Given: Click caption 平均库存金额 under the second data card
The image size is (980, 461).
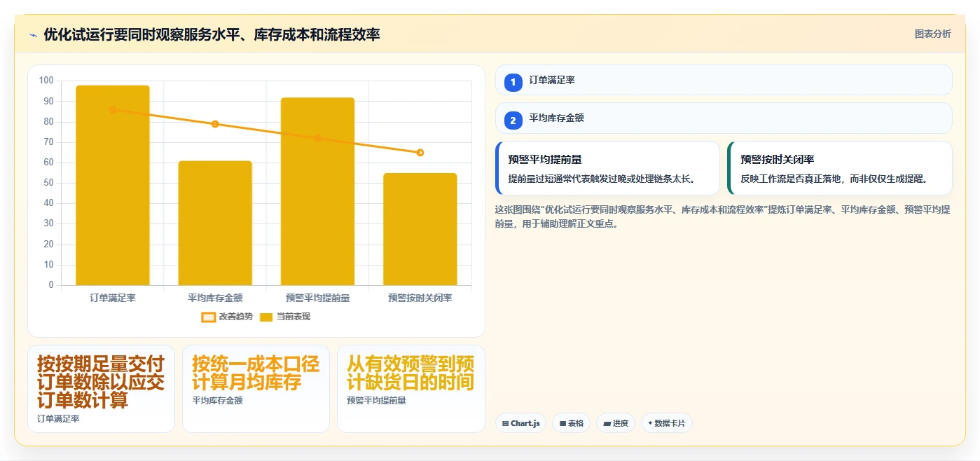Looking at the screenshot, I should coord(217,401).
